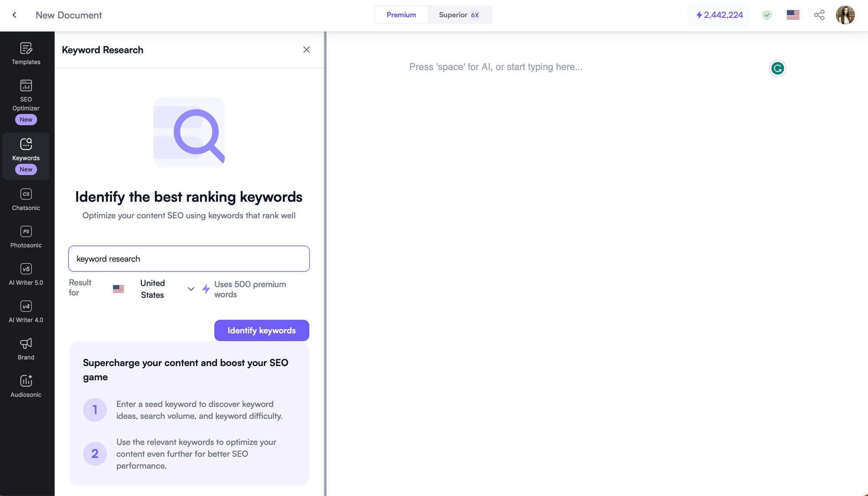Click the Identify keywords button
This screenshot has height=496, width=868.
(261, 330)
